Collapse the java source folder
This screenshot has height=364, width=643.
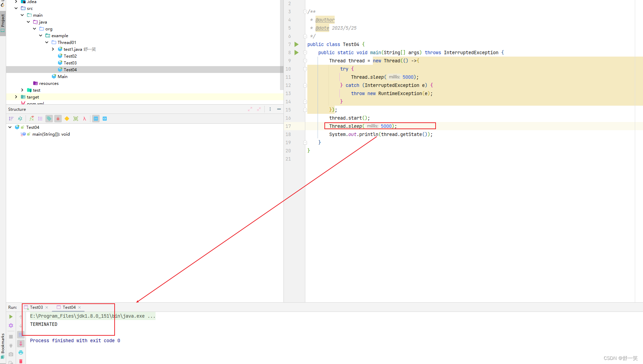click(x=28, y=22)
